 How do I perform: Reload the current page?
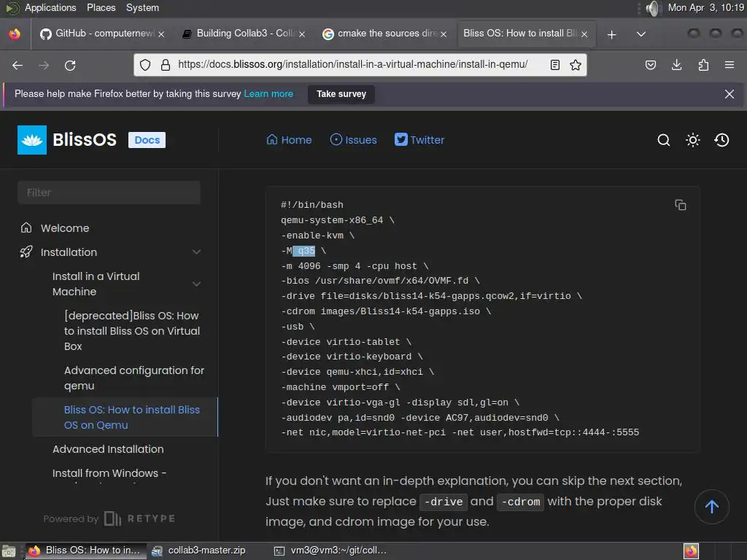[x=70, y=65]
